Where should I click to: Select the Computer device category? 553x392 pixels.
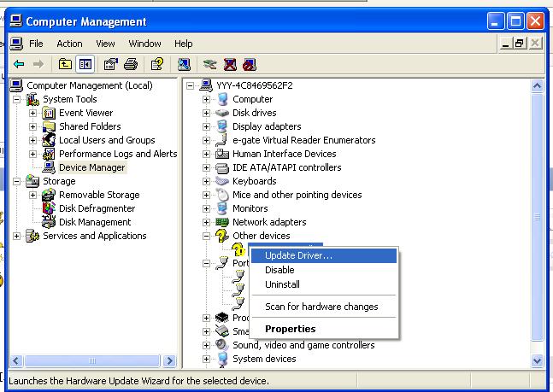252,99
